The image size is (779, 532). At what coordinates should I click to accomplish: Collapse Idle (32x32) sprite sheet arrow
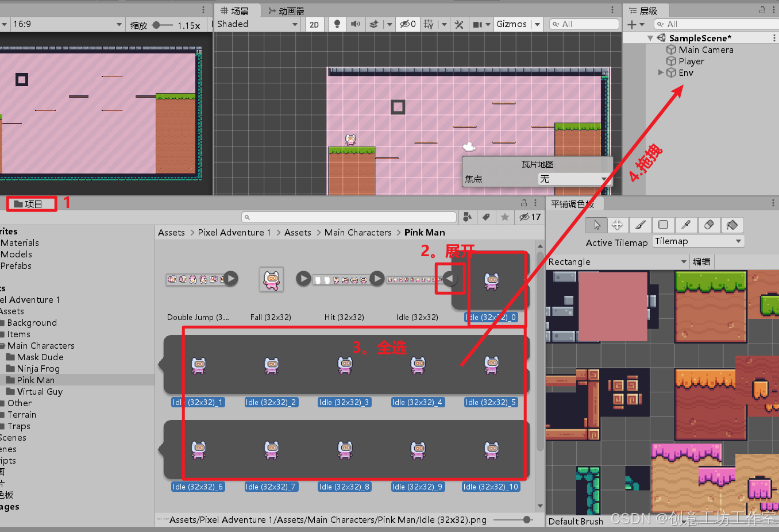point(450,279)
